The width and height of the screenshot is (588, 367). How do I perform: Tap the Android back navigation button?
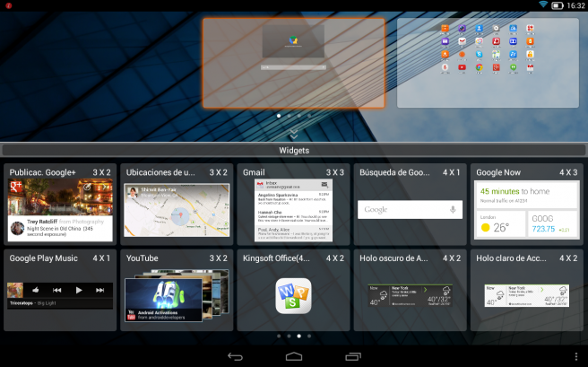click(x=235, y=356)
